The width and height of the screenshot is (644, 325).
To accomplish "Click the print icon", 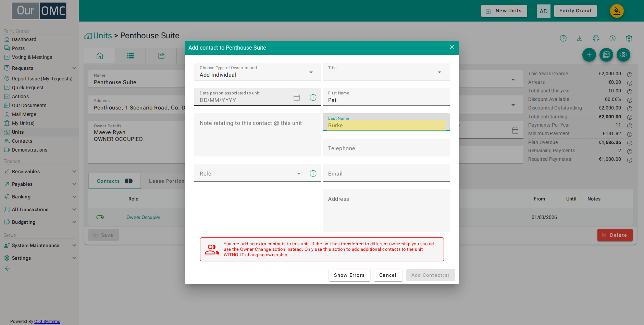I will (x=596, y=38).
